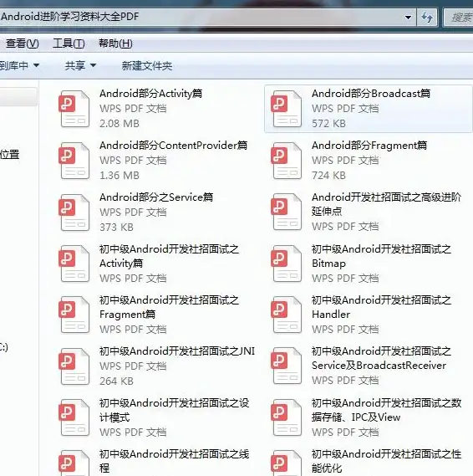Click PDF icon for Android部分ContentProvider篇
473x476 pixels.
[x=74, y=161]
